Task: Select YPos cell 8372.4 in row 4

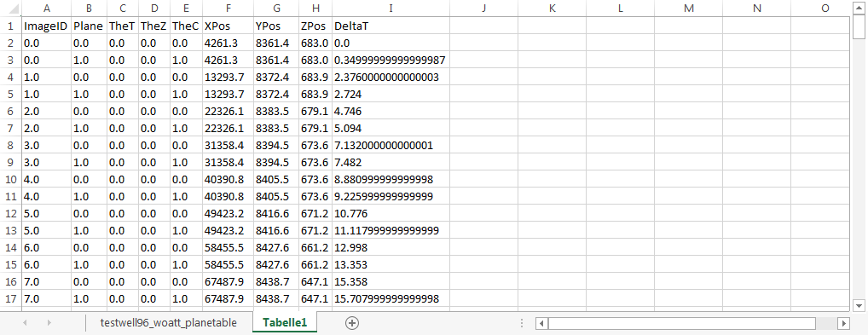Action: 276,77
